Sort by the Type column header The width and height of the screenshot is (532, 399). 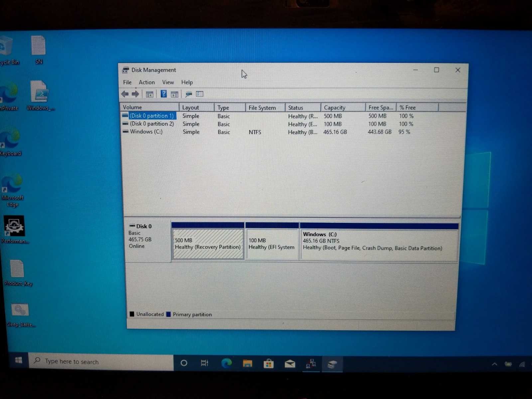click(x=230, y=107)
